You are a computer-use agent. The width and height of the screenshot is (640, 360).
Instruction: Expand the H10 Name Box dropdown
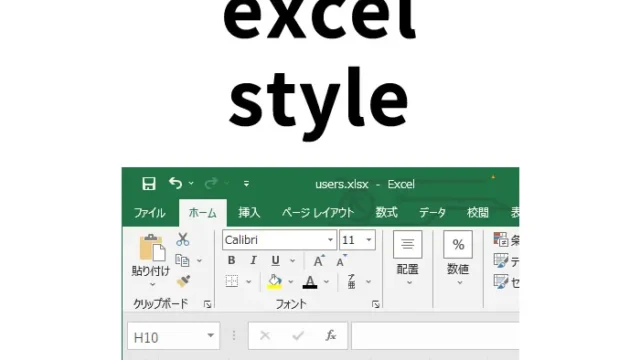click(210, 336)
